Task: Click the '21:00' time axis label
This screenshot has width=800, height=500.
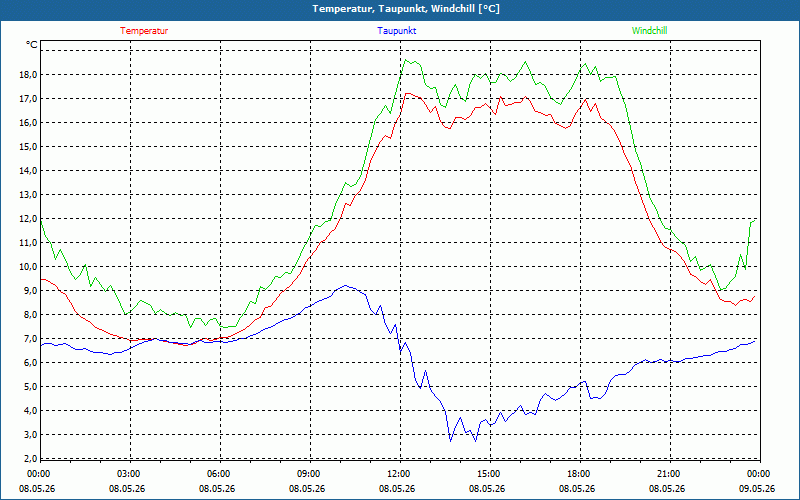Action: [x=667, y=474]
